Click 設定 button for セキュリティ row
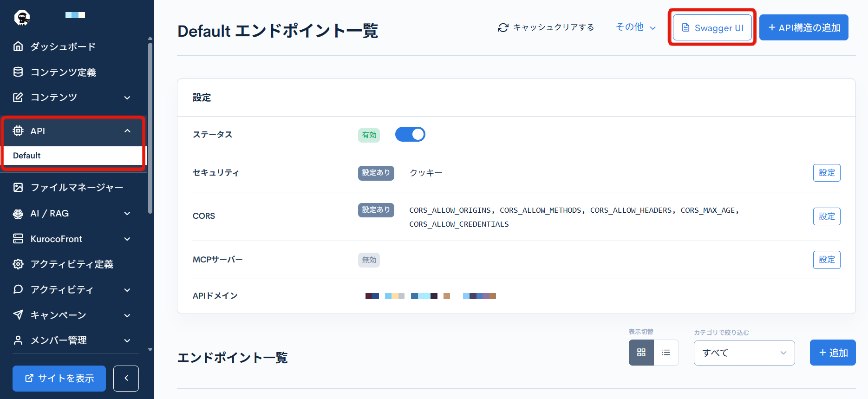The height and width of the screenshot is (399, 868). tap(827, 173)
